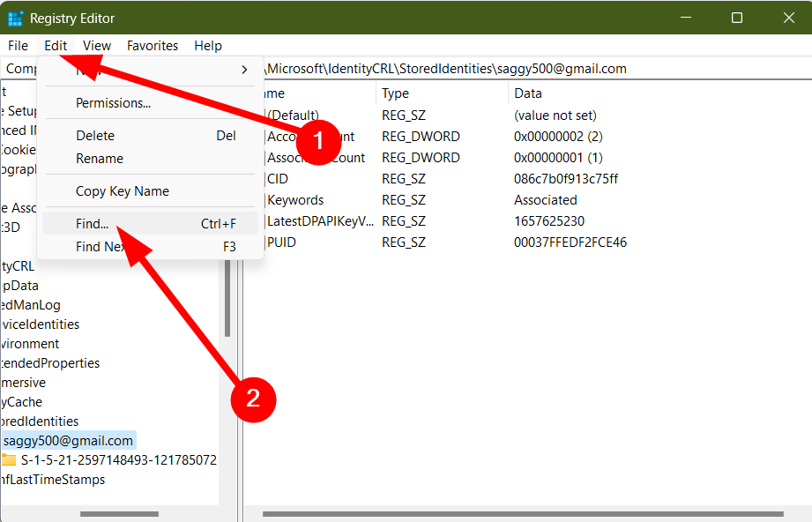Select the PUID value entry
Screen dimensions: 812x522
tap(282, 242)
